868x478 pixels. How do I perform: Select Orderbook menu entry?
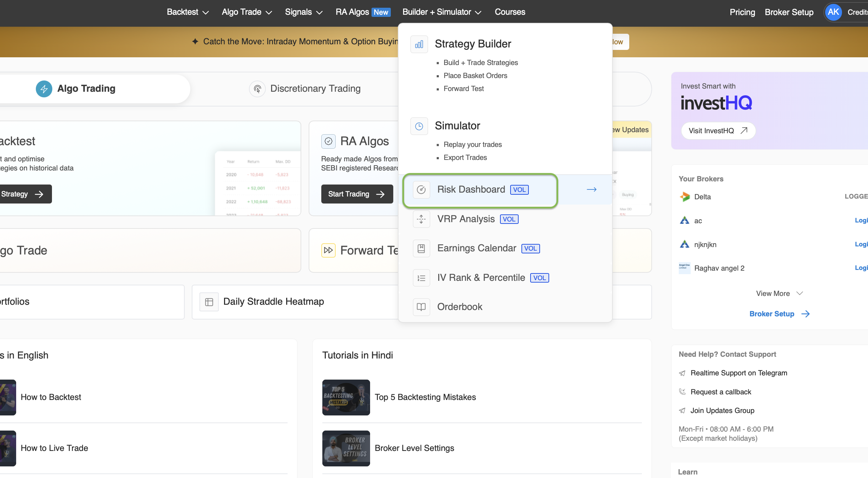(x=505, y=307)
